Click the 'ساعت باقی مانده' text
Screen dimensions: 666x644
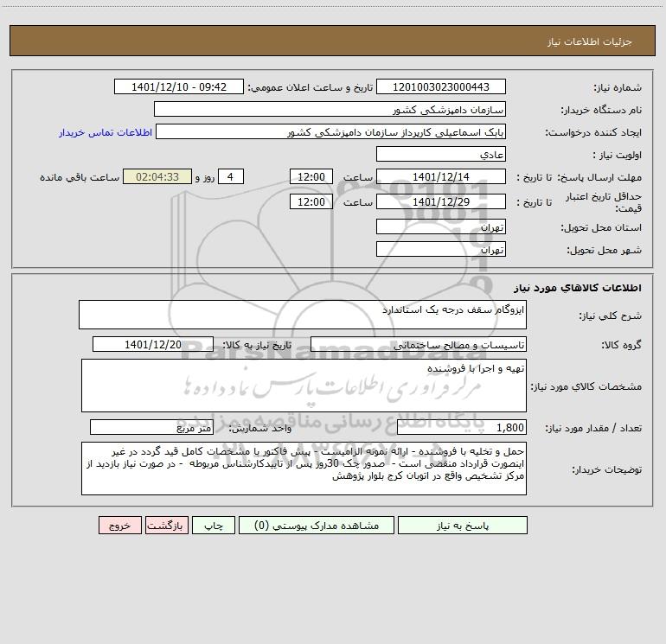click(x=80, y=177)
